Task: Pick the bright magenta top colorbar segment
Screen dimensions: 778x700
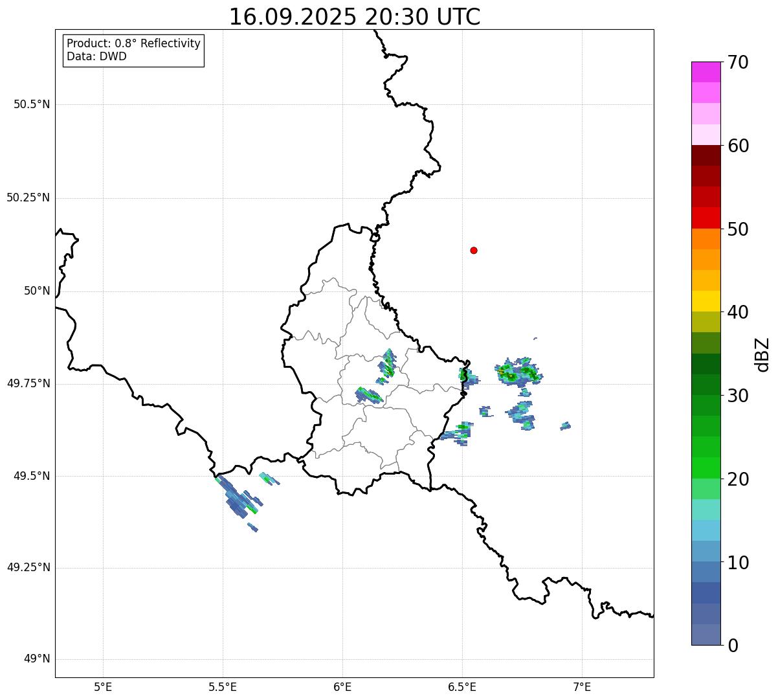Action: coord(706,72)
